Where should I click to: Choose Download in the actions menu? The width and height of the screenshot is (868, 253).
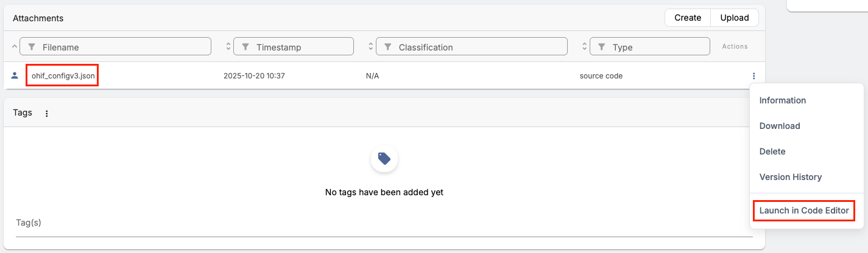[780, 126]
